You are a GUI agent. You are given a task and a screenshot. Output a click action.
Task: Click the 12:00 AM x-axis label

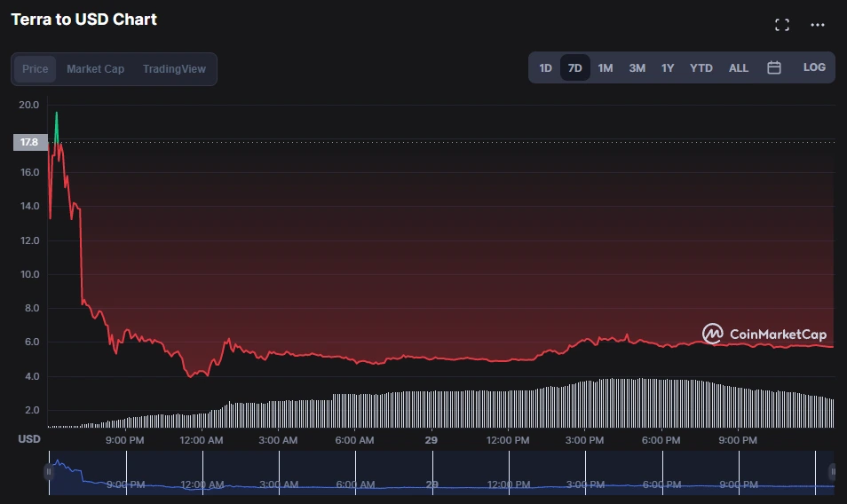[201, 440]
